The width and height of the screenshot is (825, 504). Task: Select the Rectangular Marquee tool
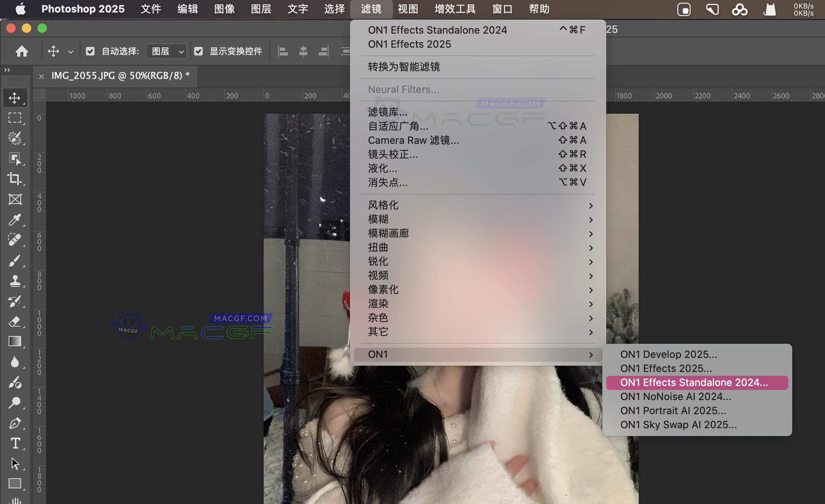[15, 118]
